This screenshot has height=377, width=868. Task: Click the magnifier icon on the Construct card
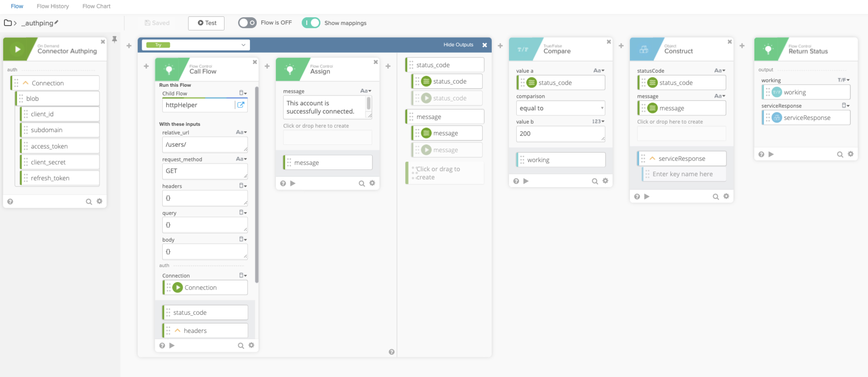715,196
